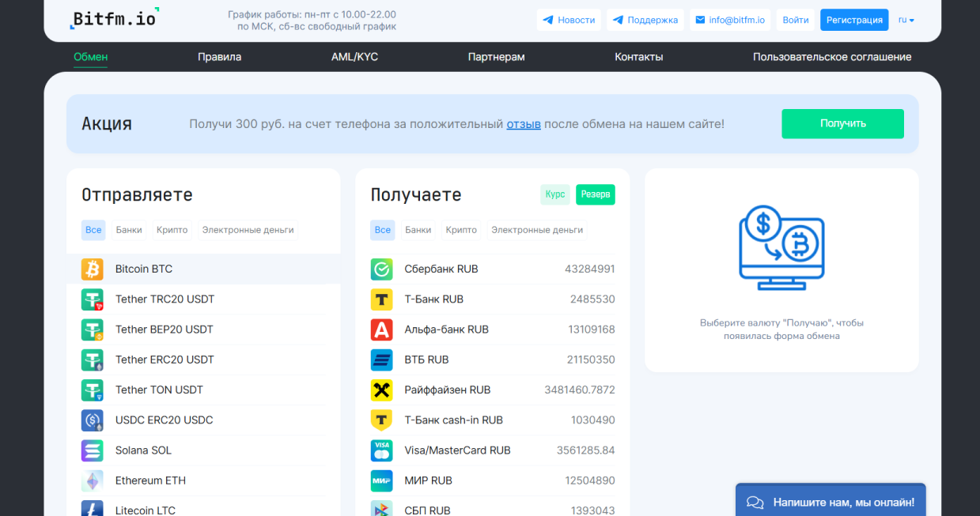Screen dimensions: 980x516
Task: Toggle the Курс display button
Action: (x=555, y=194)
